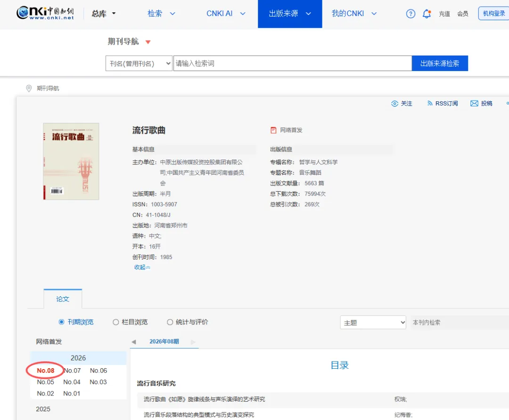509x420 pixels.
Task: Open article 流行歌曲《如愿》旋律线条与声乐演绎的艺术研究
Action: (x=205, y=399)
